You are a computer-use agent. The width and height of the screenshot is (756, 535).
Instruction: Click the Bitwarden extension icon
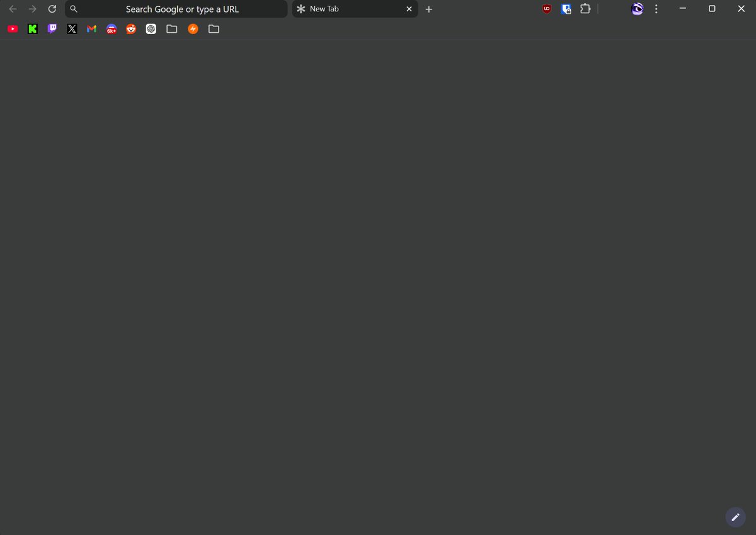566,9
